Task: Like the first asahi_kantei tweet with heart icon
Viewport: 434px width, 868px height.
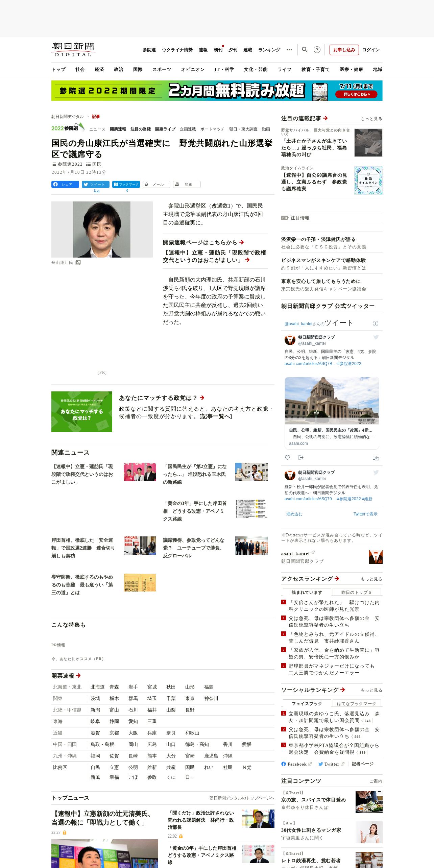Action: (x=287, y=458)
